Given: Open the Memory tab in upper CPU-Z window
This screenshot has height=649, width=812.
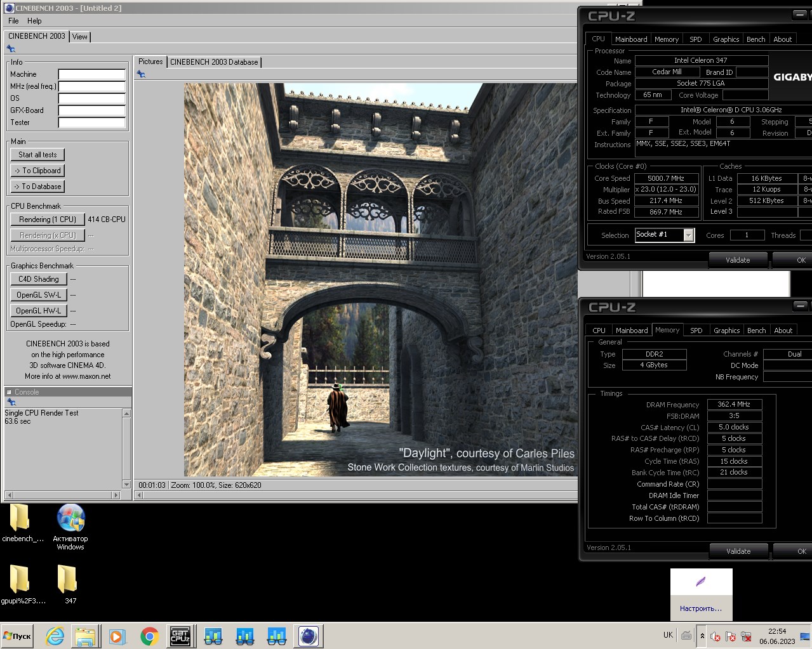Looking at the screenshot, I should (667, 39).
